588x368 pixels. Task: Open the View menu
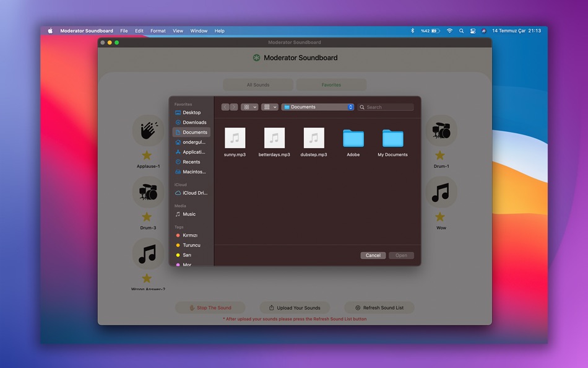click(x=178, y=31)
